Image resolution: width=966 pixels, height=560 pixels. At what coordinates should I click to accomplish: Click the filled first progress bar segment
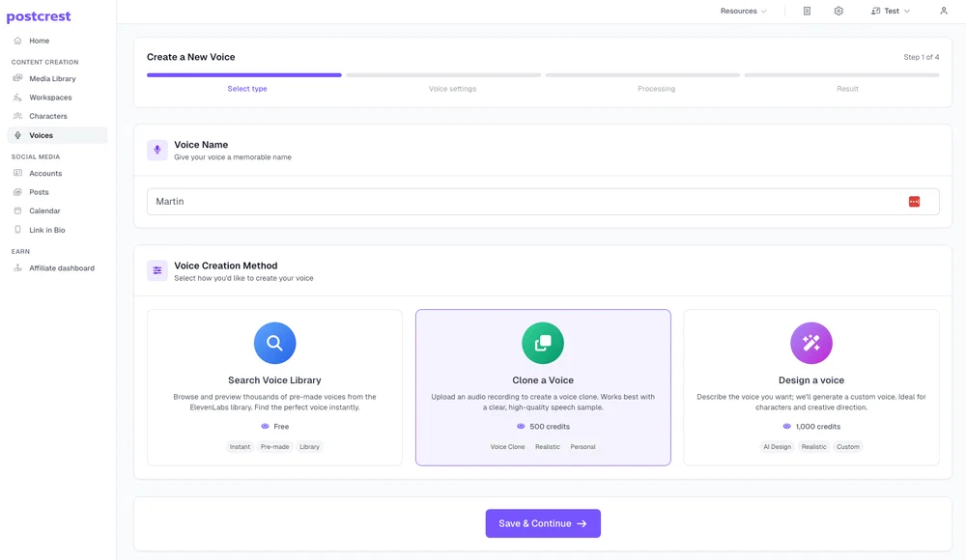244,75
